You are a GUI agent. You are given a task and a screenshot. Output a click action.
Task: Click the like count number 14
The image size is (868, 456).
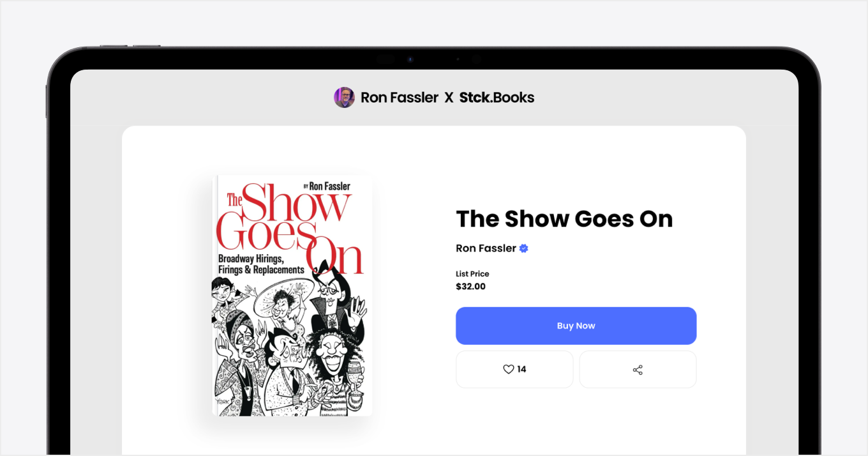click(x=522, y=369)
